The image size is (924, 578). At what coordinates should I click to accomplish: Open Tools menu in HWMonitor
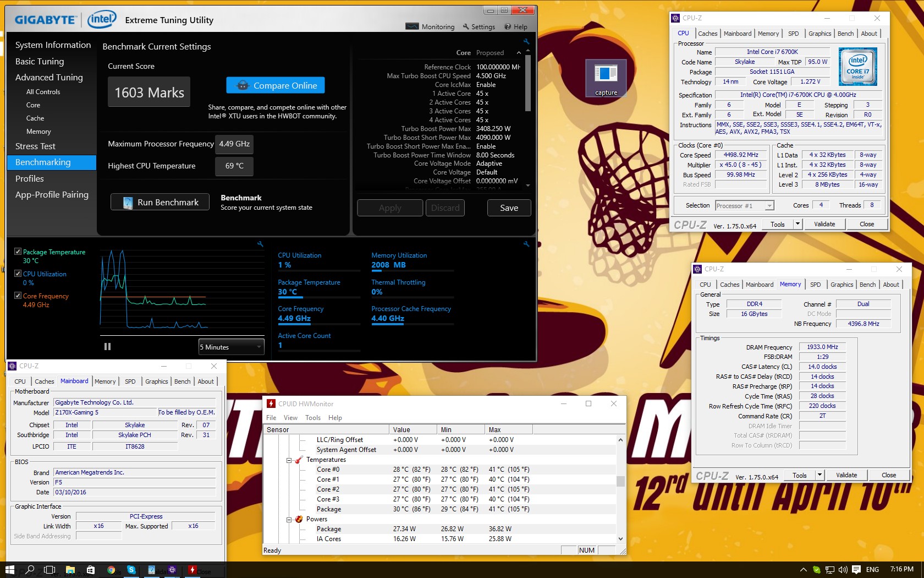[x=313, y=418]
